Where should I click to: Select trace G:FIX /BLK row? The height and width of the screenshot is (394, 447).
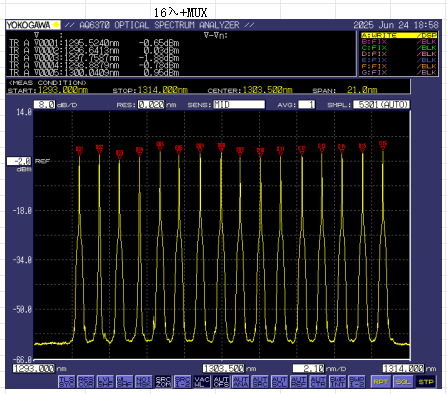click(399, 72)
